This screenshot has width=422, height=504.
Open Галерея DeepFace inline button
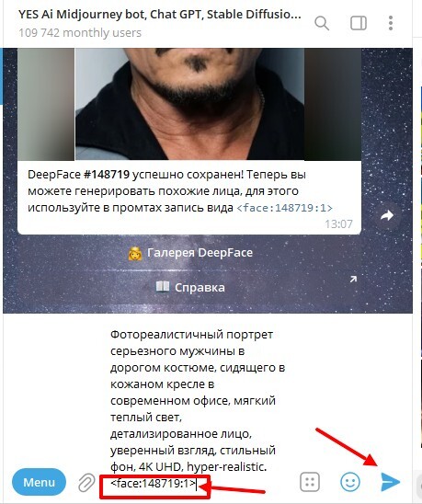point(189,253)
